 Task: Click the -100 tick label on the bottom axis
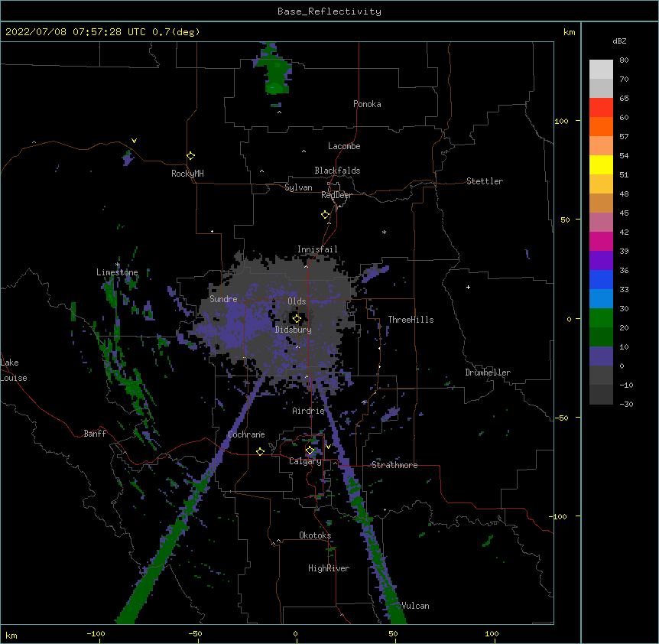pyautogui.click(x=96, y=633)
